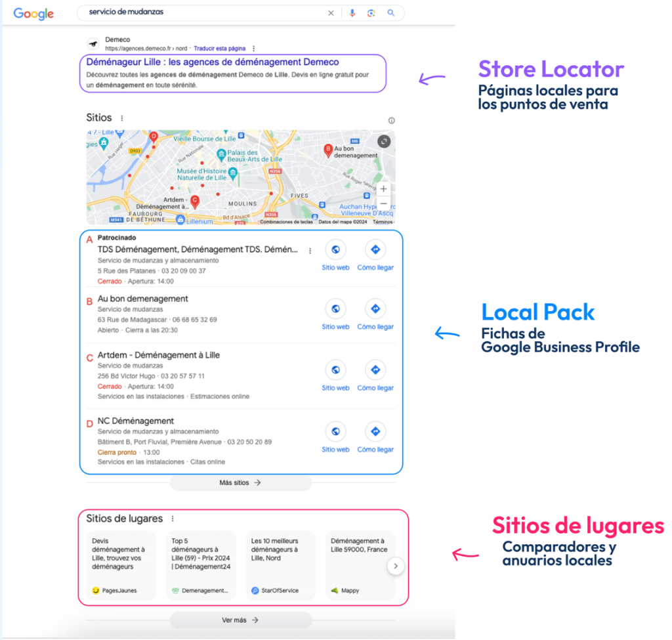Zoom in on the map with plus

click(383, 188)
